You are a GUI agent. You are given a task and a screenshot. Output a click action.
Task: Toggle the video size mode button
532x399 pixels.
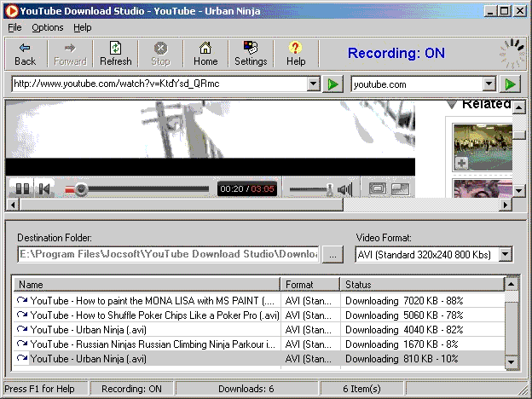coord(401,189)
